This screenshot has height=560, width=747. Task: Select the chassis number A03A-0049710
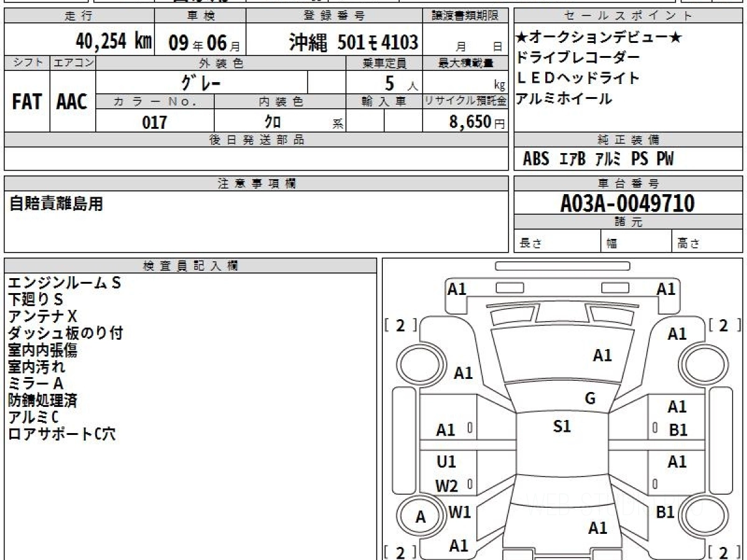627,203
